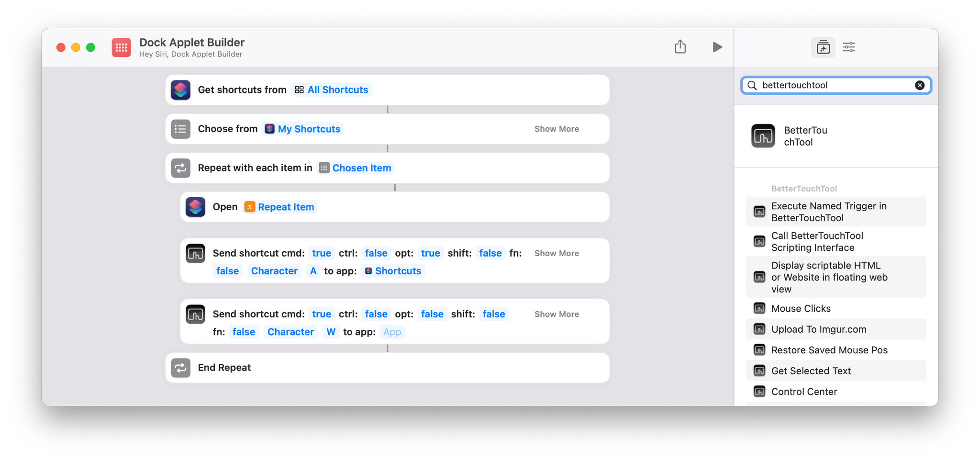This screenshot has height=461, width=980.
Task: Click the Display scriptable HTML action icon
Action: [x=759, y=277]
